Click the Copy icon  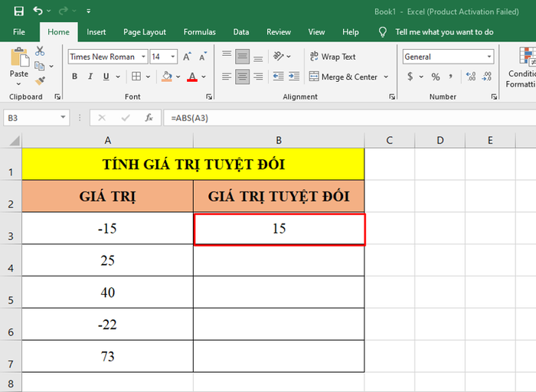tap(39, 66)
